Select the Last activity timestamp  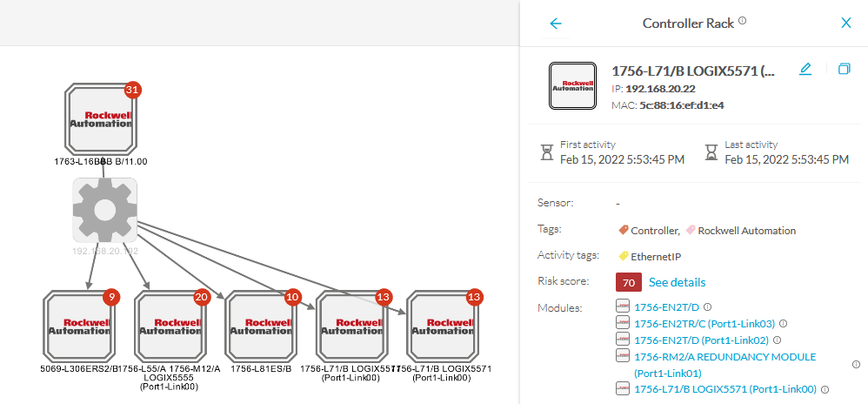click(786, 159)
